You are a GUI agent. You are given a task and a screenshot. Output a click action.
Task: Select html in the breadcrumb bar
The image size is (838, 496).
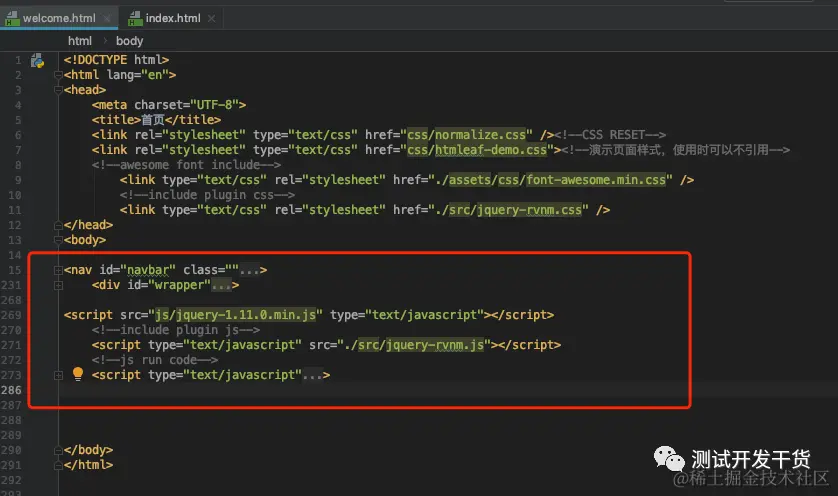80,41
